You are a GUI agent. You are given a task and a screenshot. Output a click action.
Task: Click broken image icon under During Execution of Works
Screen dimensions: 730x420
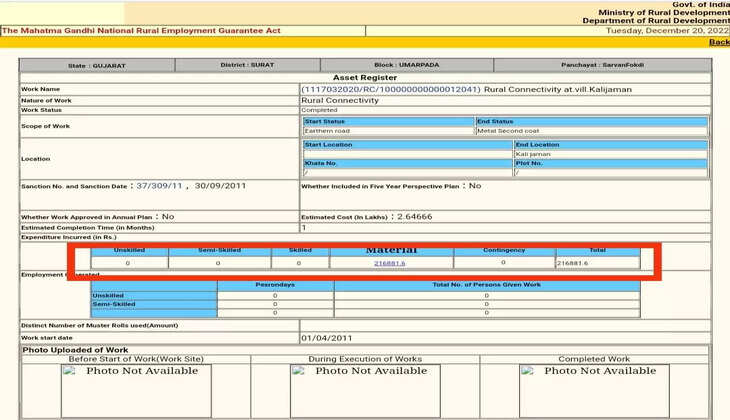pyautogui.click(x=298, y=371)
